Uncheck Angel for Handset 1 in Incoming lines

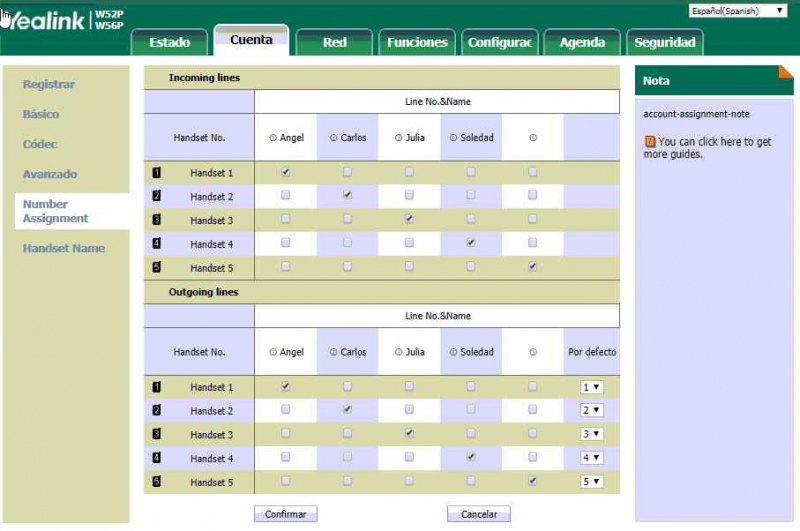coord(286,172)
